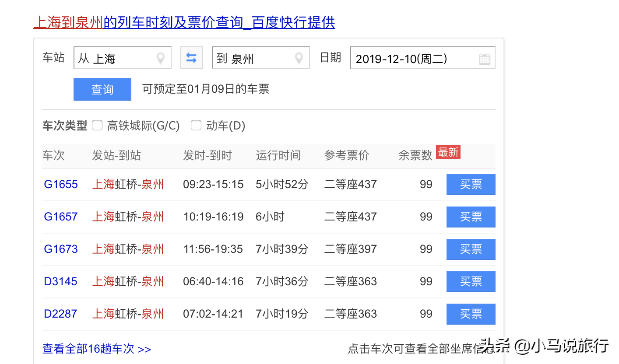Open the calendar icon in date field
Viewport: 619px width, 364px height.
(484, 59)
